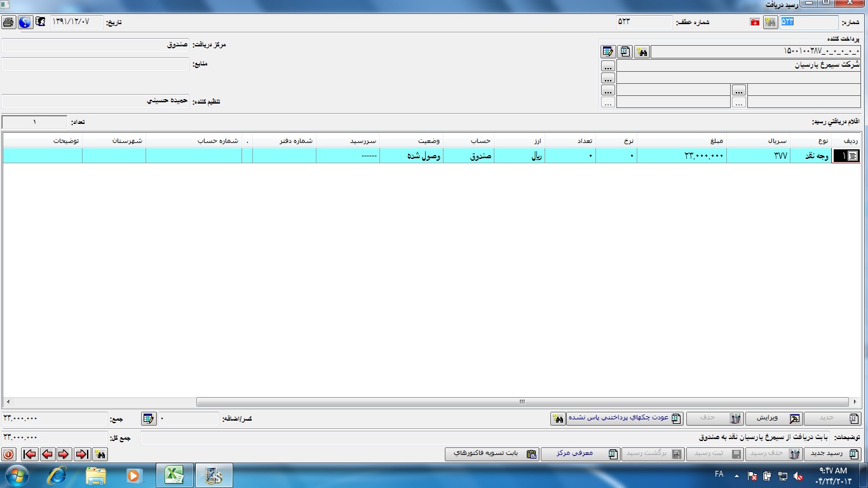Switch to the Excel taskbar icon

point(174,475)
